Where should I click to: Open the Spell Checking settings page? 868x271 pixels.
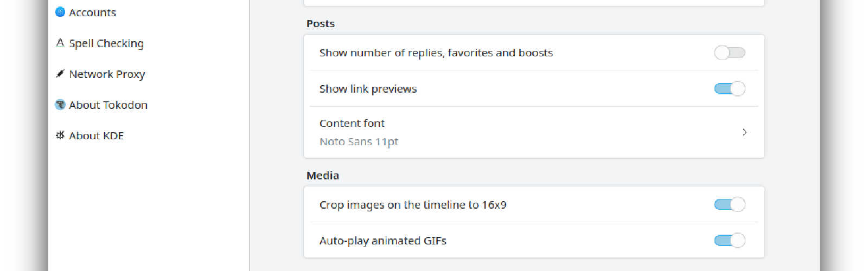point(106,43)
